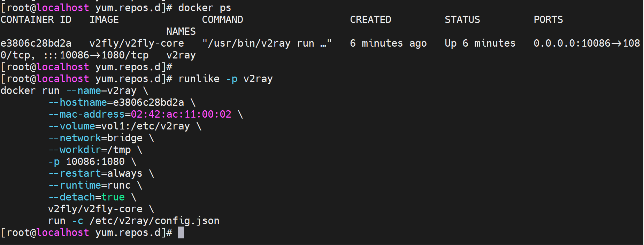Click the CONTAINER ID column header
The image size is (644, 245).
[x=36, y=20]
